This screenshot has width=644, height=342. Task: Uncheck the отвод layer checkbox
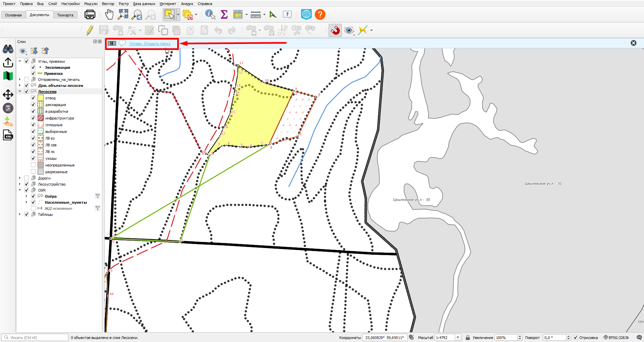(33, 98)
